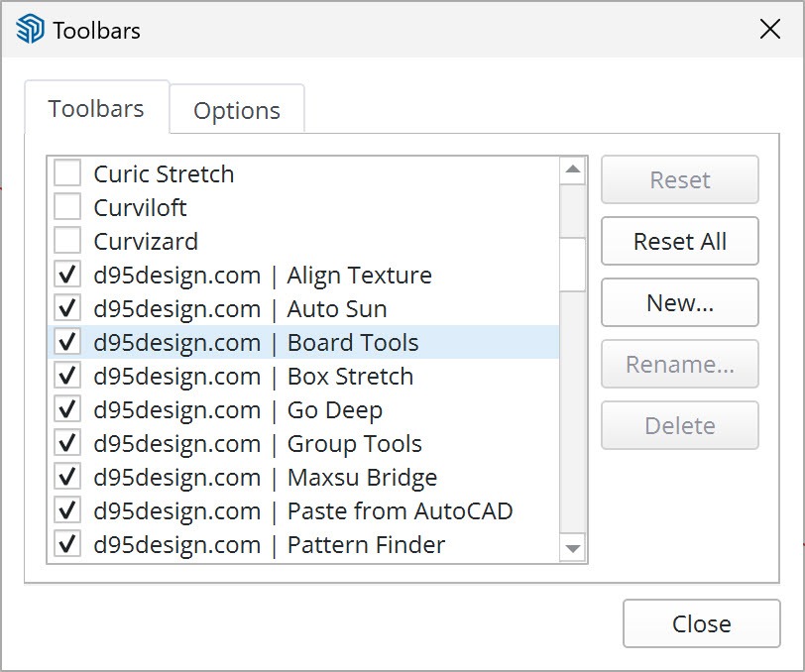Uncheck the Group Tools toolbar

point(67,444)
